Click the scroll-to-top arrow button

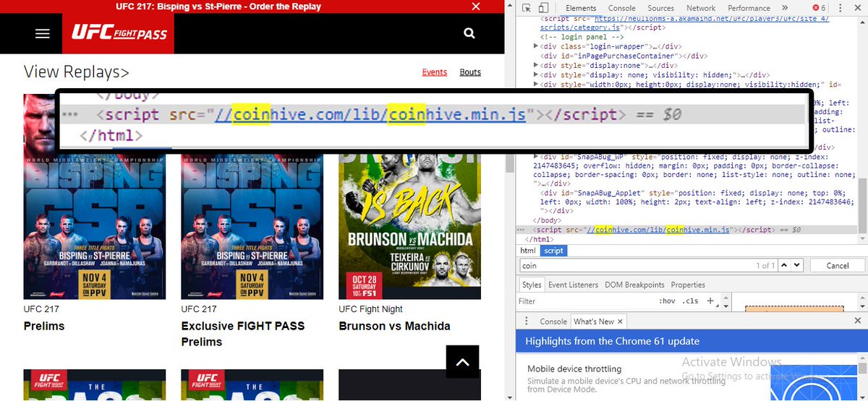(463, 362)
